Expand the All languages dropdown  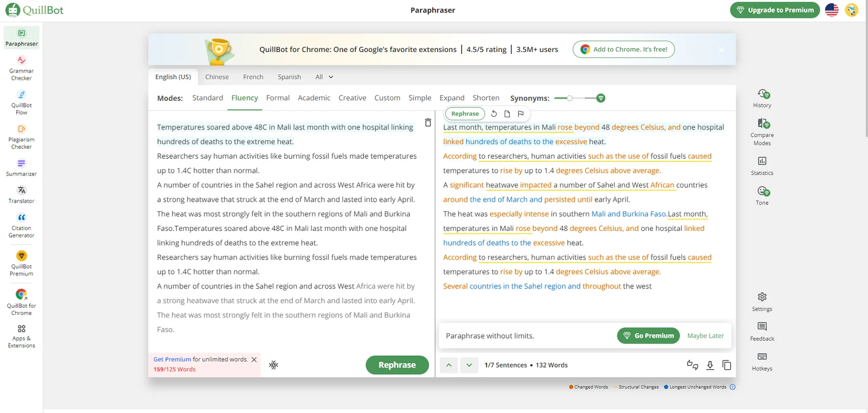324,77
